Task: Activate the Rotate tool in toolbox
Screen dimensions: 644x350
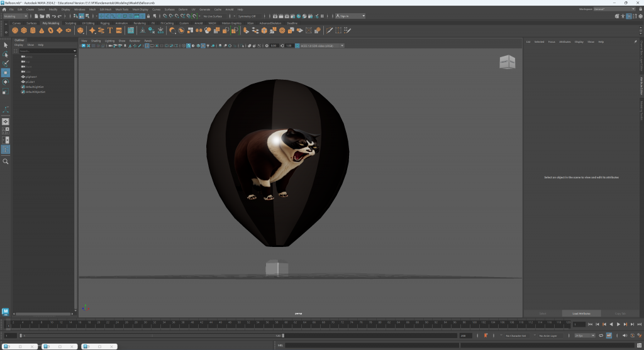Action: 5,82
